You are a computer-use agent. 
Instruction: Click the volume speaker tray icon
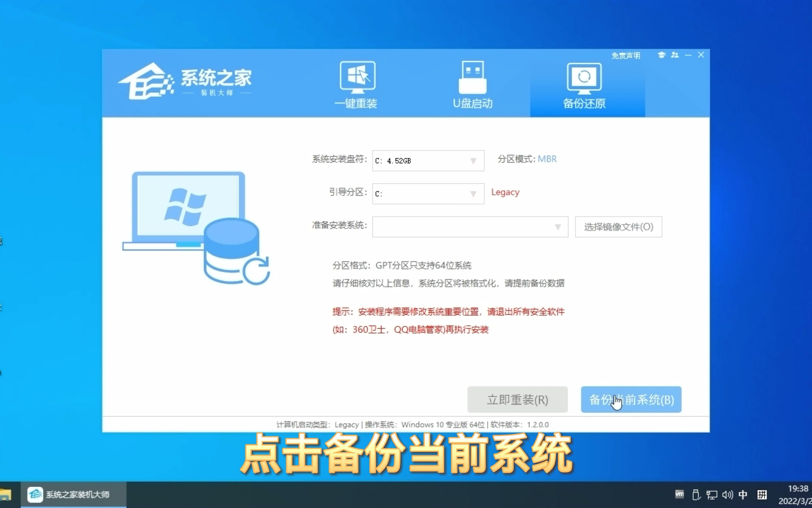(727, 495)
